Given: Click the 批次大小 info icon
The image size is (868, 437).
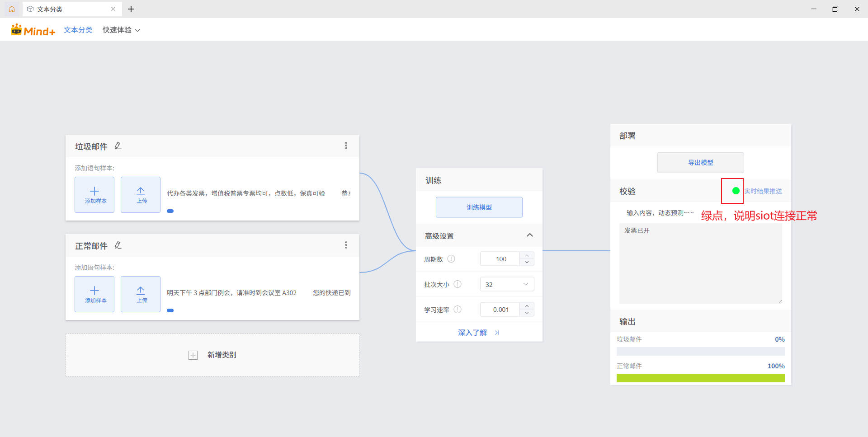Looking at the screenshot, I should pyautogui.click(x=458, y=284).
